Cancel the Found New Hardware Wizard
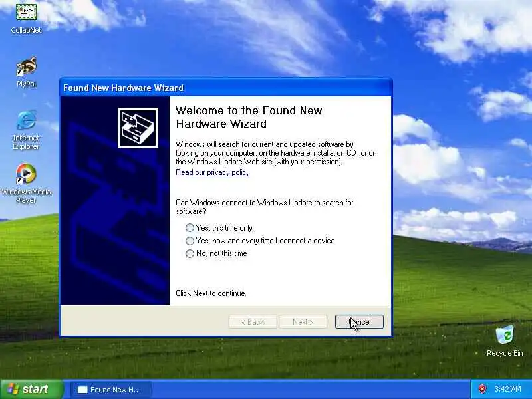 point(359,322)
